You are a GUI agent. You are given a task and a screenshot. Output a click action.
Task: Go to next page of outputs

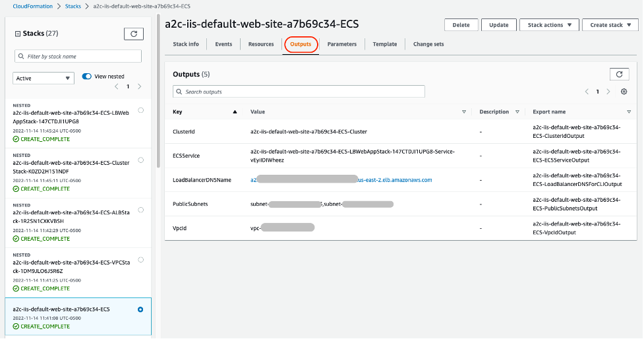click(608, 92)
